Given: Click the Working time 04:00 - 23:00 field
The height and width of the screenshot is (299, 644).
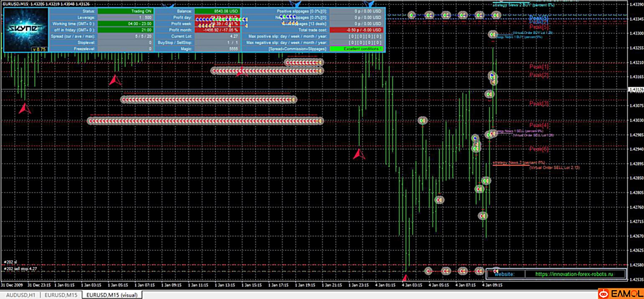Looking at the screenshot, I should pos(126,24).
